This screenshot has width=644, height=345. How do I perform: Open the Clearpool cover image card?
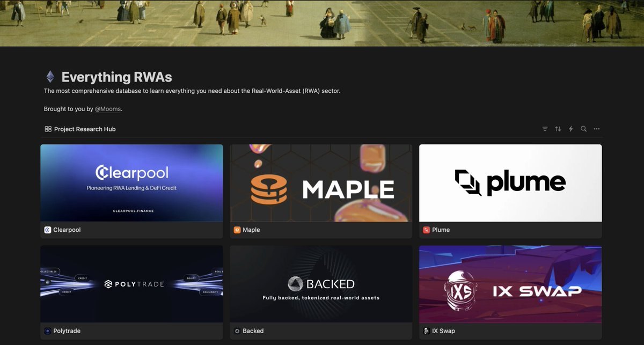point(132,183)
